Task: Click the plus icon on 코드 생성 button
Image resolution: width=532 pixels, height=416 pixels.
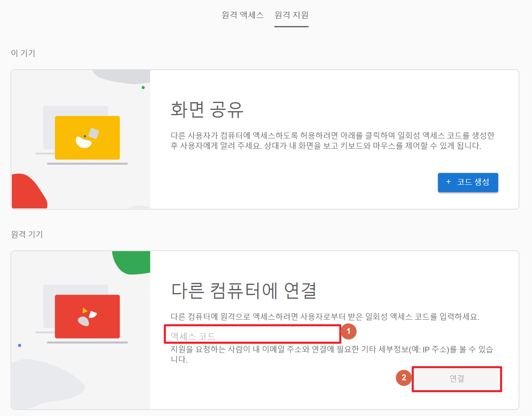Action: point(449,182)
